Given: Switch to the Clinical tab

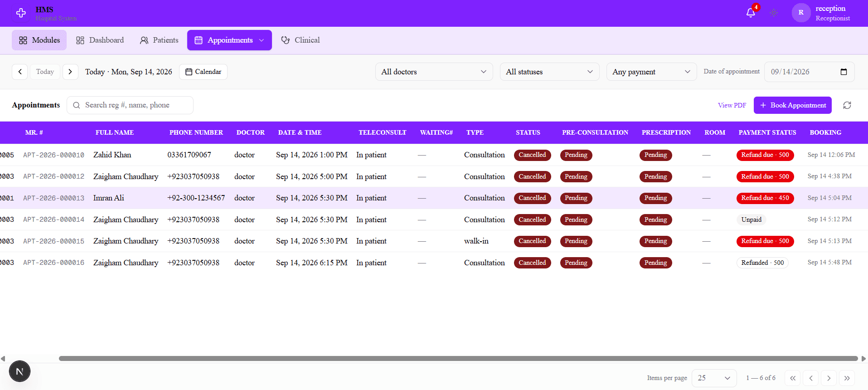Looking at the screenshot, I should (301, 40).
